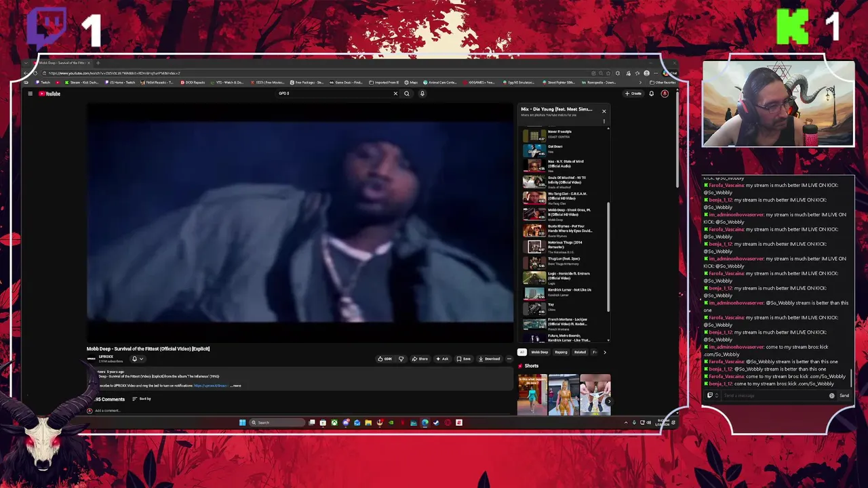Image resolution: width=868 pixels, height=488 pixels.
Task: Play Logic Homicide ft. Eminem
Action: tap(563, 277)
